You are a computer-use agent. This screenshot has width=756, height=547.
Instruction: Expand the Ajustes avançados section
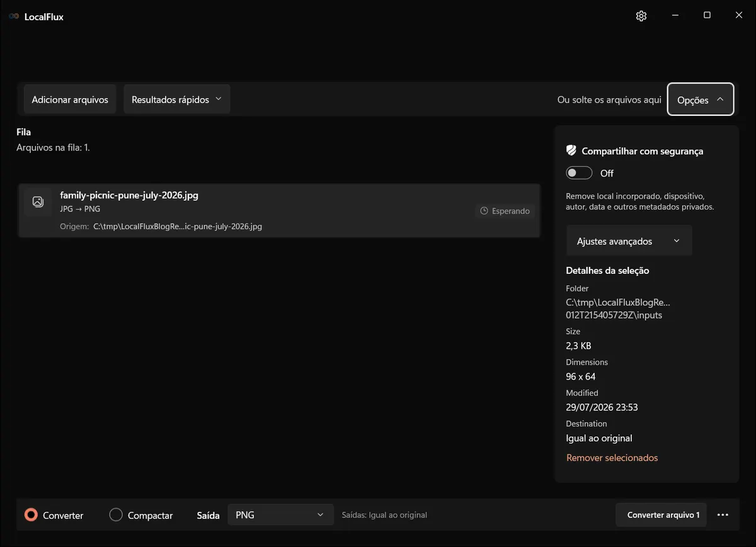629,241
